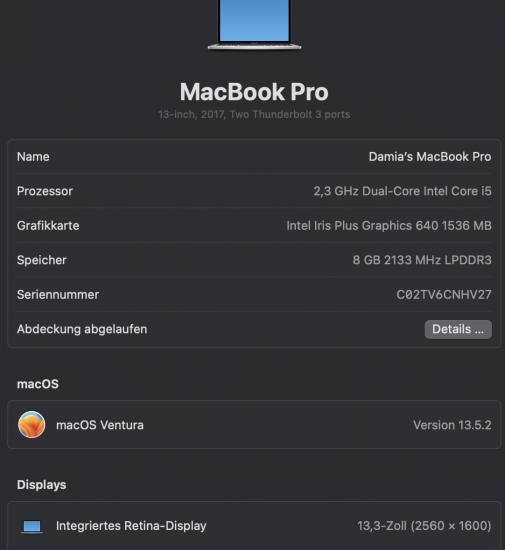Click the 13,3-Zoll display resolution text
Image resolution: width=505 pixels, height=550 pixels.
424,526
